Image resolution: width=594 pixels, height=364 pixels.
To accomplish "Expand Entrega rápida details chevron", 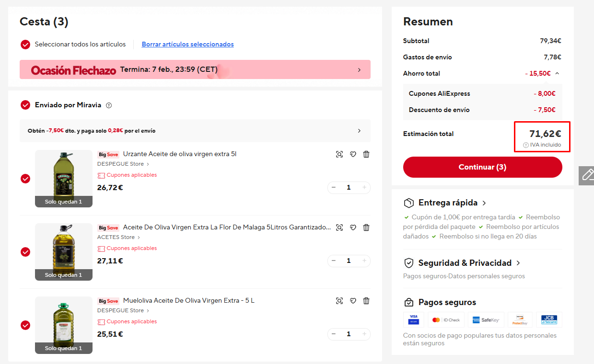I will click(484, 203).
